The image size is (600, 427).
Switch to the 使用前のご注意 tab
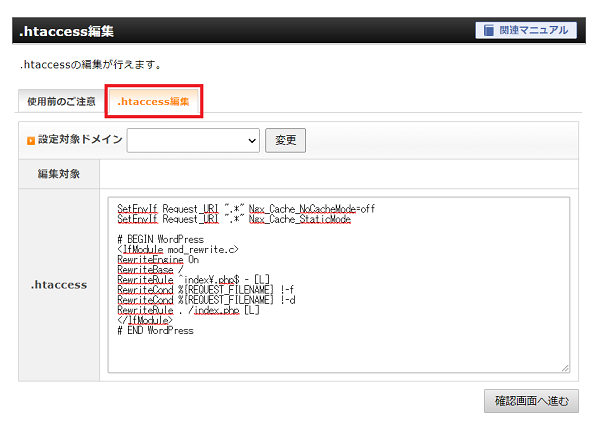[x=61, y=101]
